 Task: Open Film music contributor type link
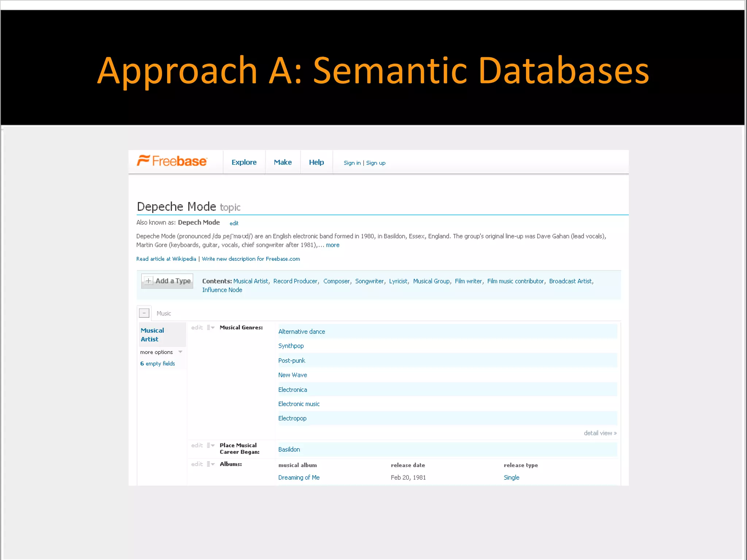point(515,281)
